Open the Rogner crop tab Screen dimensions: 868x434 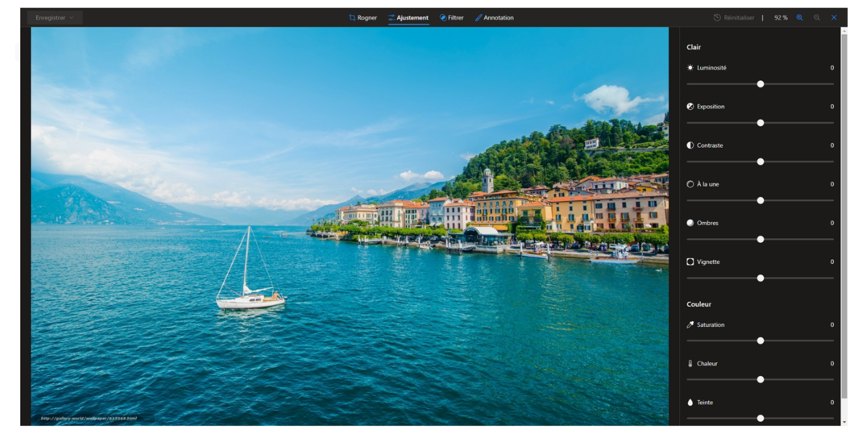[x=362, y=17]
